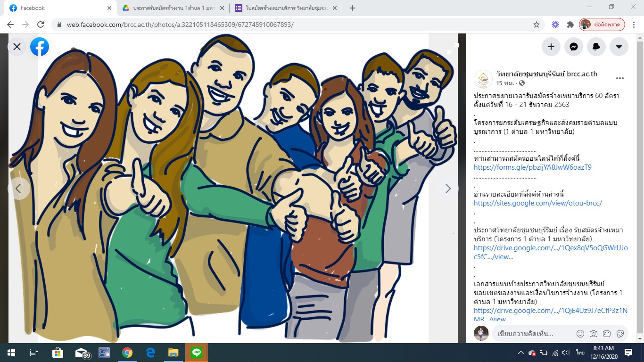Viewport: 644px width, 362px height.
Task: Bookmark this page with star icon
Action: (536, 25)
